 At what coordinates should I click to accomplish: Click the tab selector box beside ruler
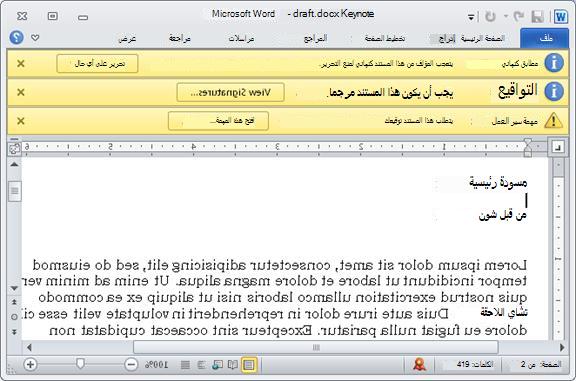tap(558, 147)
